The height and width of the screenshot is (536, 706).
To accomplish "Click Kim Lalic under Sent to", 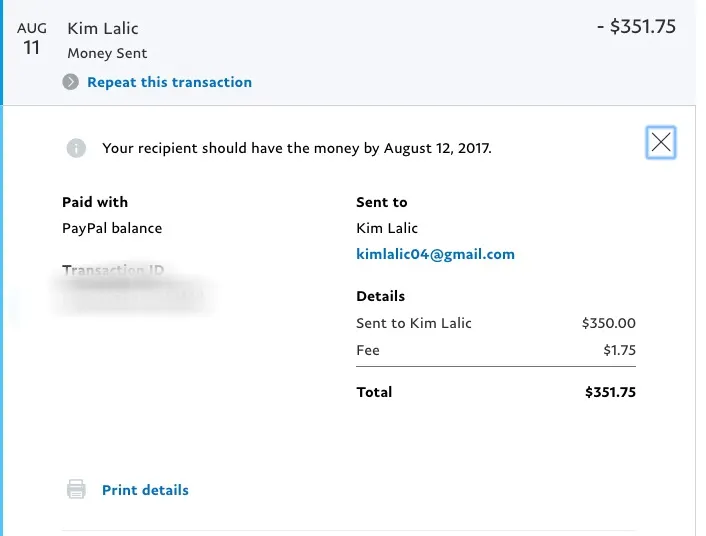I will 387,228.
